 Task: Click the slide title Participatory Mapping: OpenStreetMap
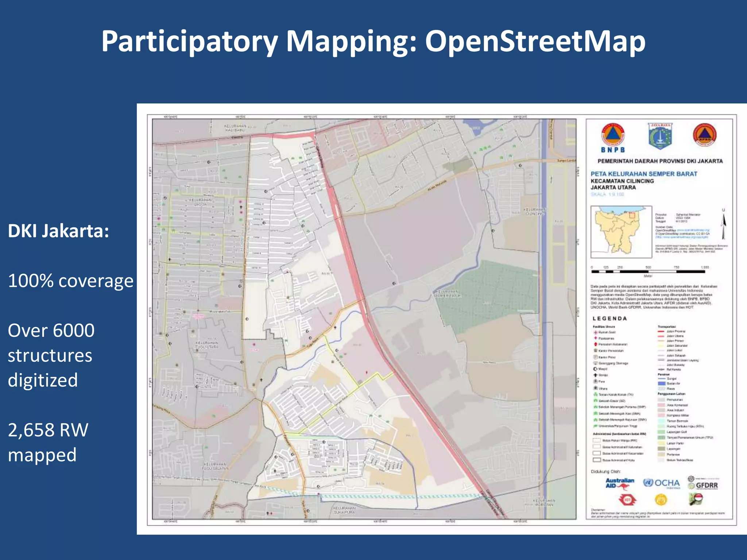point(373,41)
